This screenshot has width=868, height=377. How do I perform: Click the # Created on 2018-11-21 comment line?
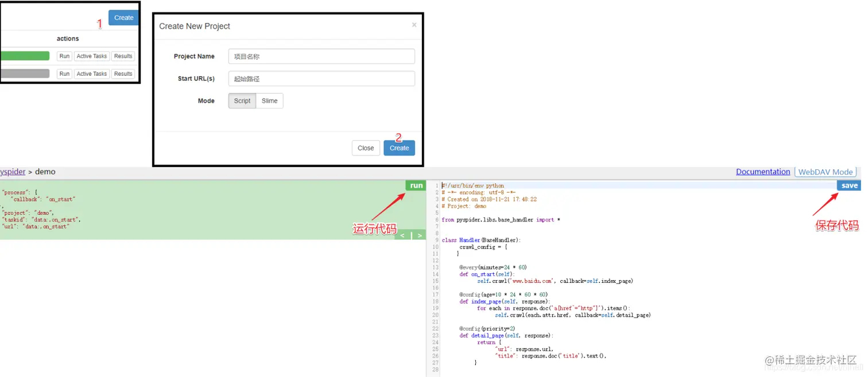tap(490, 200)
